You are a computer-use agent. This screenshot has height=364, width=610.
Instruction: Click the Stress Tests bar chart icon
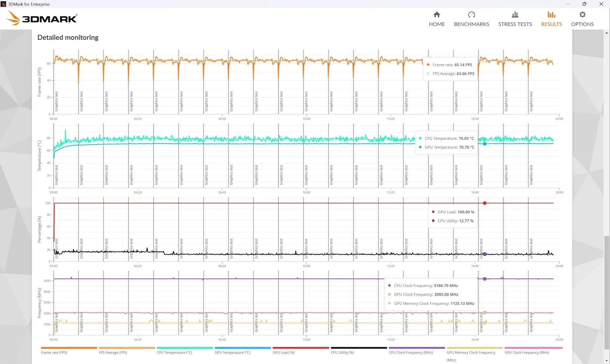515,15
